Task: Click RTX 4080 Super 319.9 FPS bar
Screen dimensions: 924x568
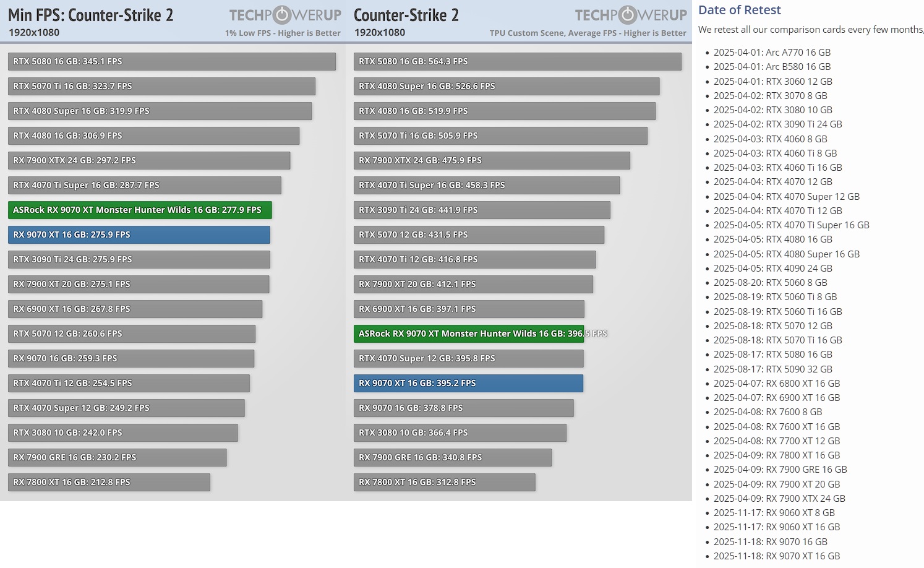Action: point(160,111)
